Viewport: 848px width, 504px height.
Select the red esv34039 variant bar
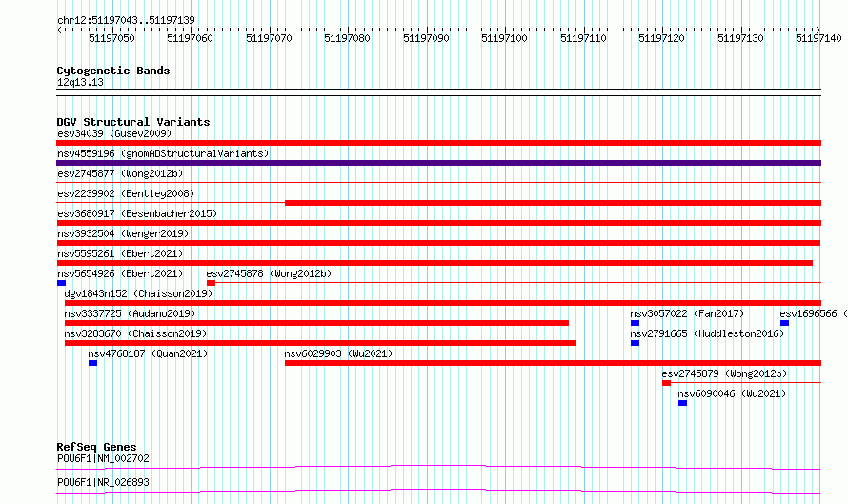pos(438,143)
